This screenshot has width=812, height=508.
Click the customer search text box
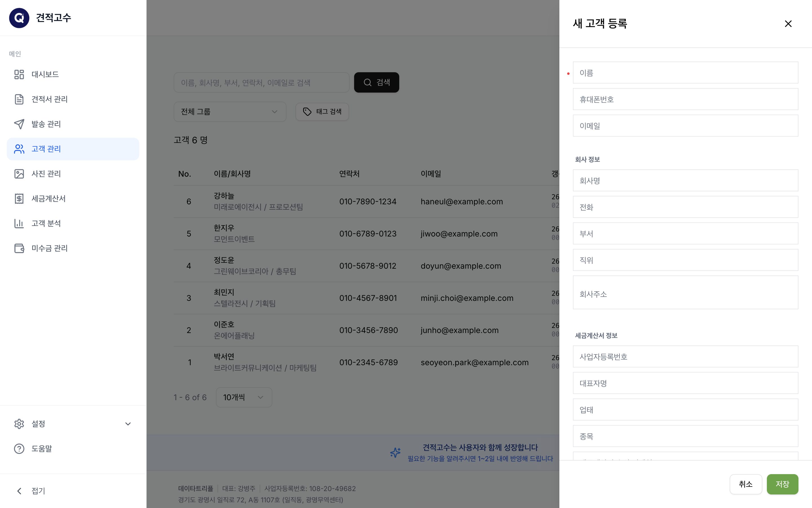click(261, 82)
